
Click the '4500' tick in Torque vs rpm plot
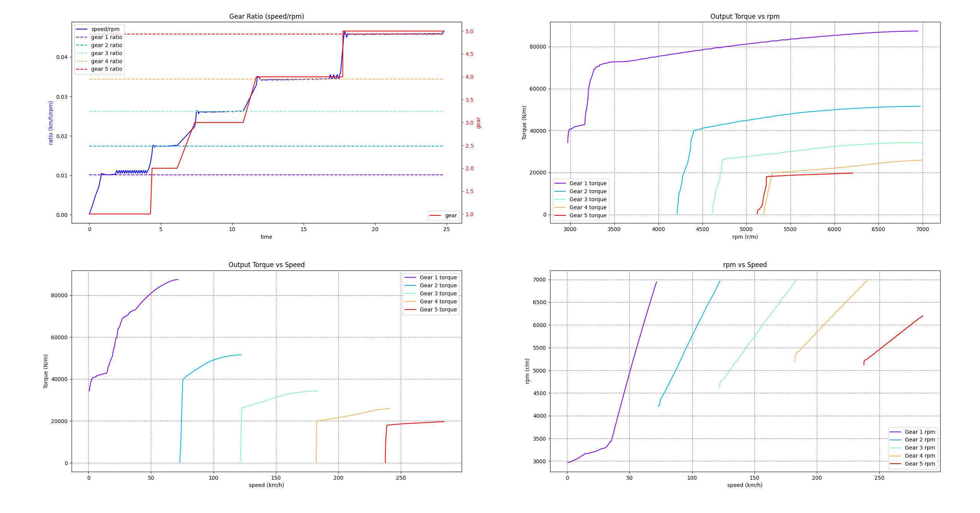pos(702,229)
